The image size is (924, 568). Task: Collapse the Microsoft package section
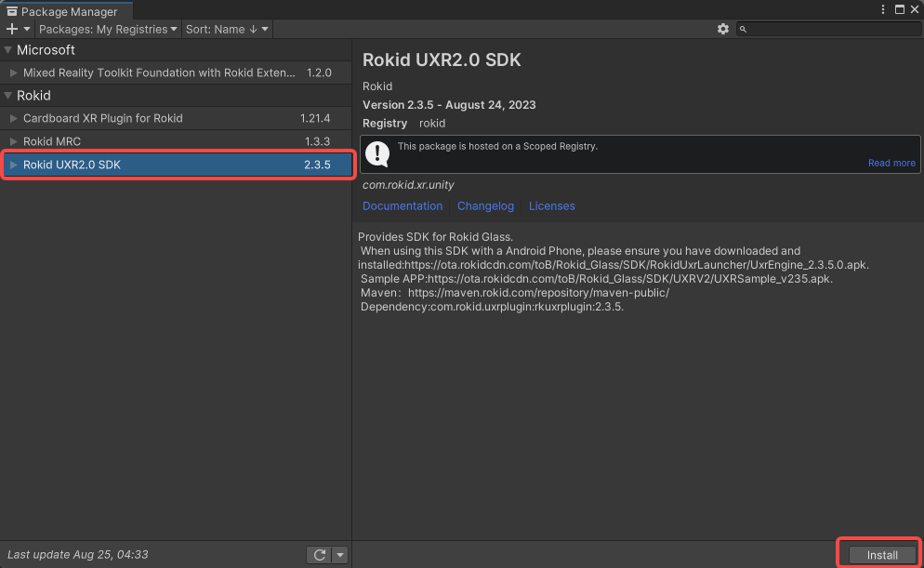[10, 49]
